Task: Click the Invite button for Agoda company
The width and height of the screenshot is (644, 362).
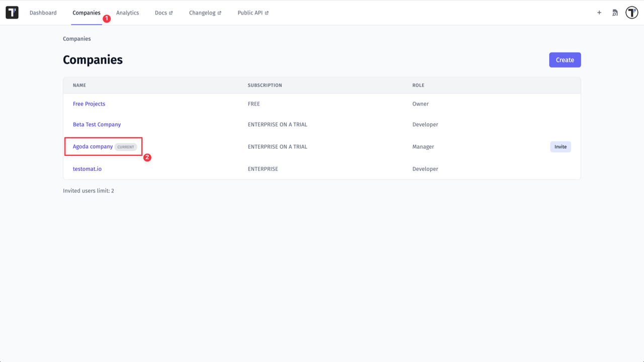Action: (x=560, y=146)
